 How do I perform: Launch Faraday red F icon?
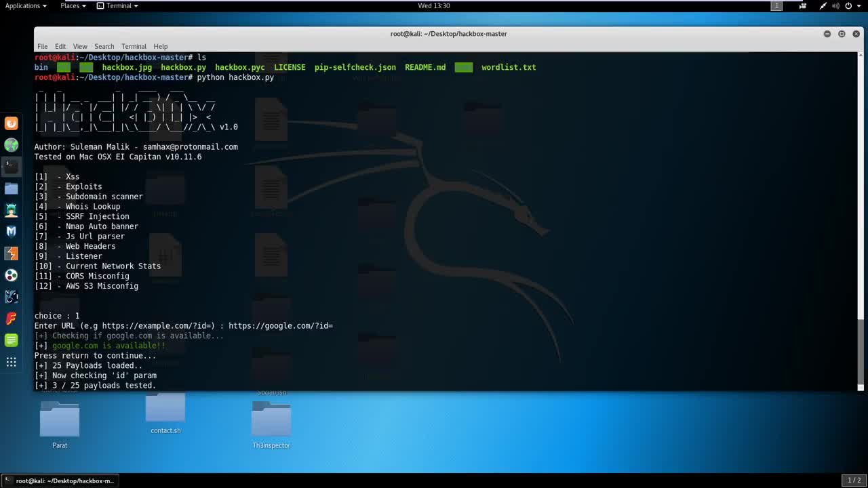(11, 319)
